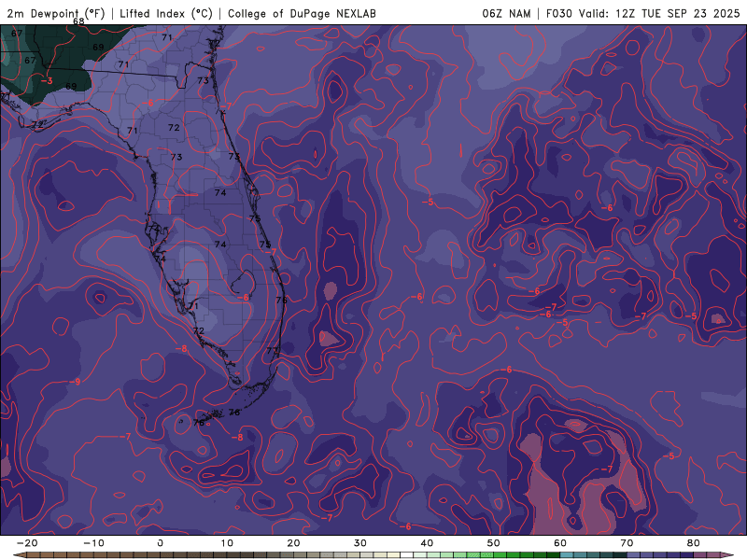Click the "0" colorbar scale label
747x560 pixels.
pos(161,543)
